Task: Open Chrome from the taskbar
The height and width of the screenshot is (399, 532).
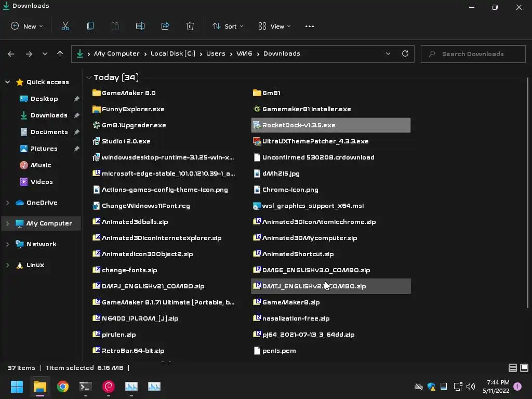Action: pos(63,387)
